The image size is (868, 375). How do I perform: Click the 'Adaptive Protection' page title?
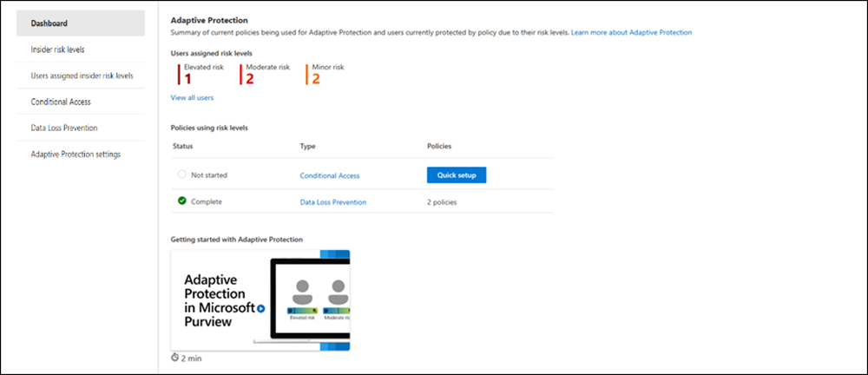pos(209,20)
